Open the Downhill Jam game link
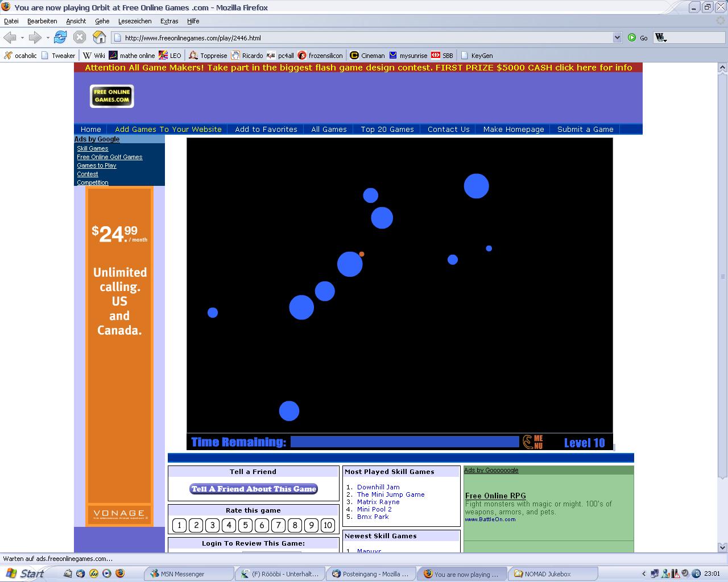Image resolution: width=728 pixels, height=582 pixels. pyautogui.click(x=378, y=487)
